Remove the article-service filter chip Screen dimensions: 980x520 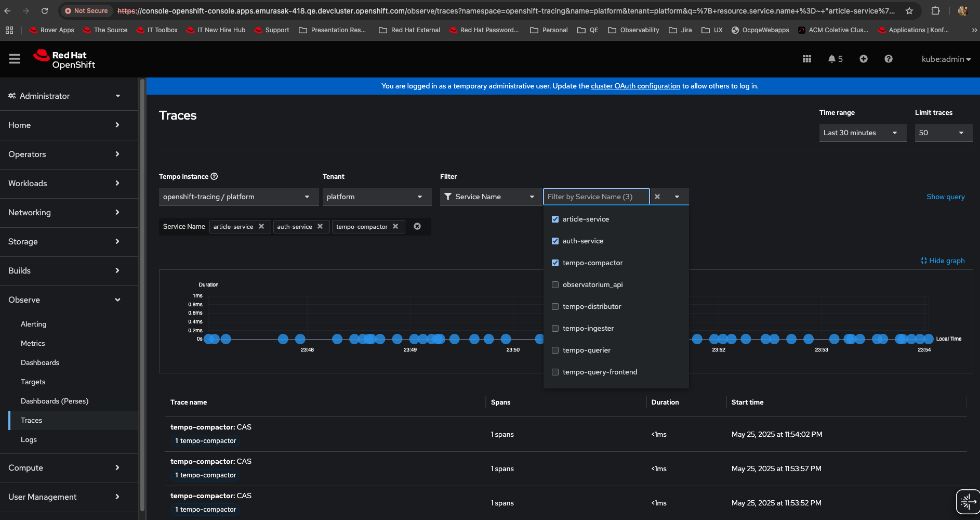(261, 227)
